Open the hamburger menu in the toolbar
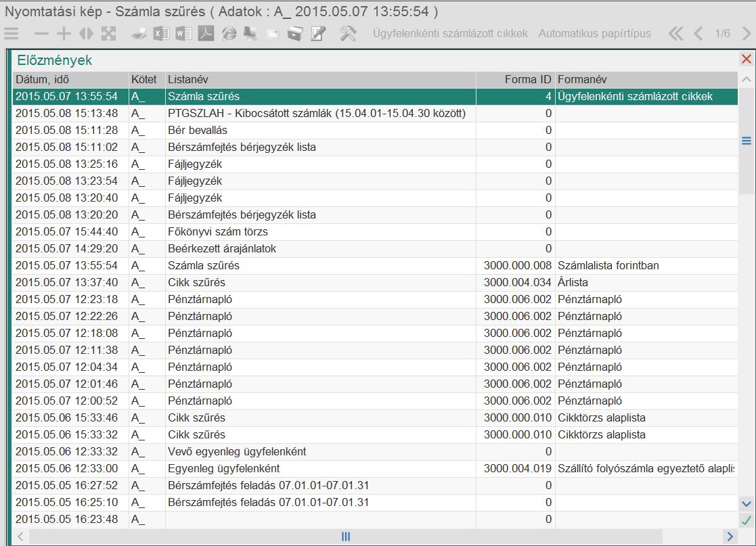 coord(12,34)
